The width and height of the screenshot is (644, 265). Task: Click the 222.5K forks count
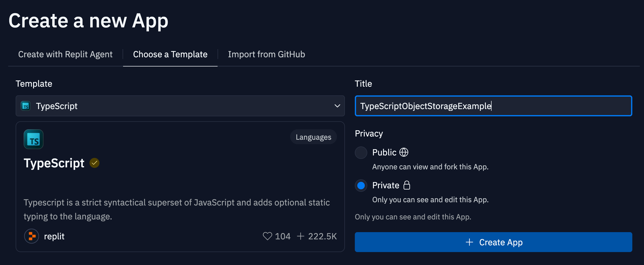tap(322, 236)
